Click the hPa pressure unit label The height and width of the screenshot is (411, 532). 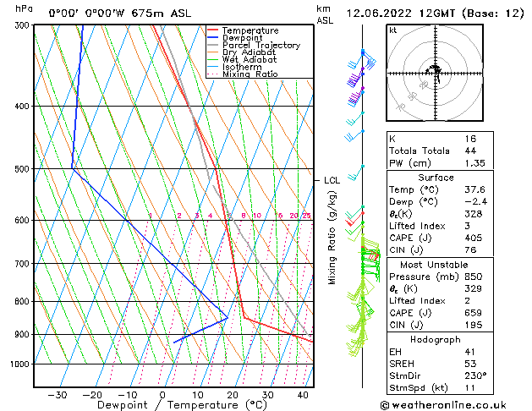coord(24,8)
